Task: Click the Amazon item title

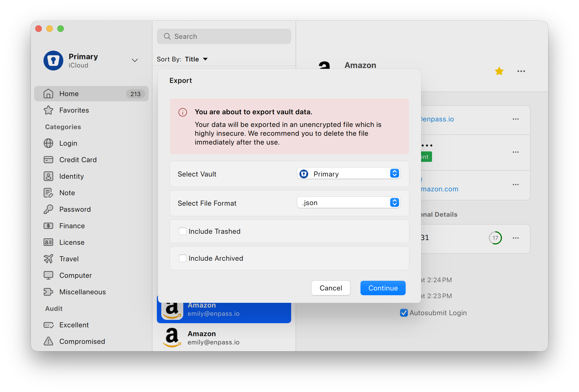Action: (x=360, y=65)
